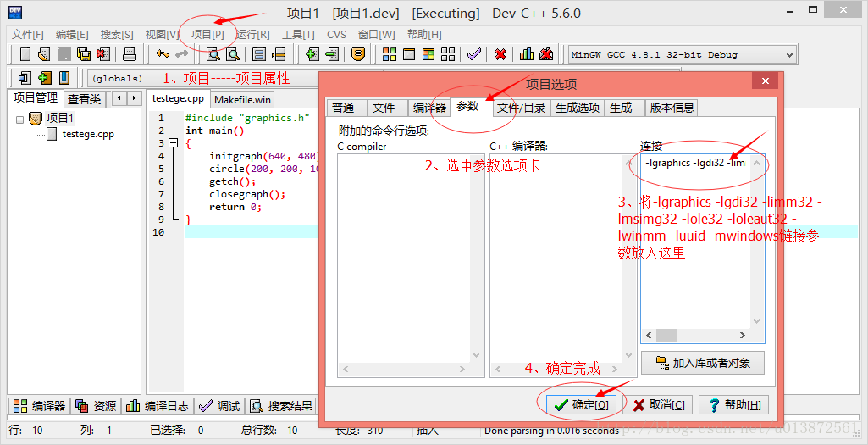Open the 运行[R] menu
This screenshot has height=445, width=868.
point(253,35)
